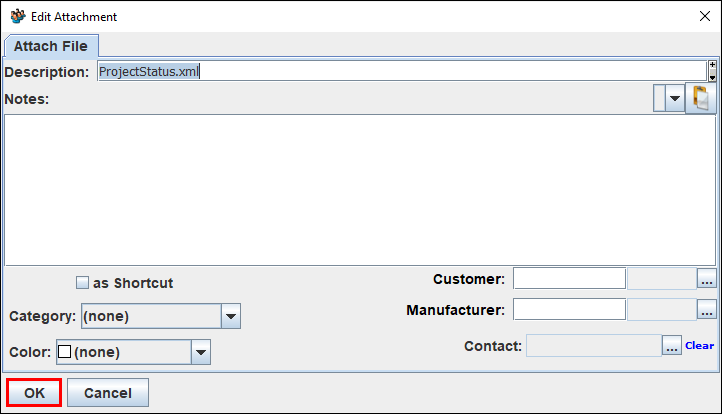
Task: Open the Contact browse button (...)
Action: [x=672, y=345]
